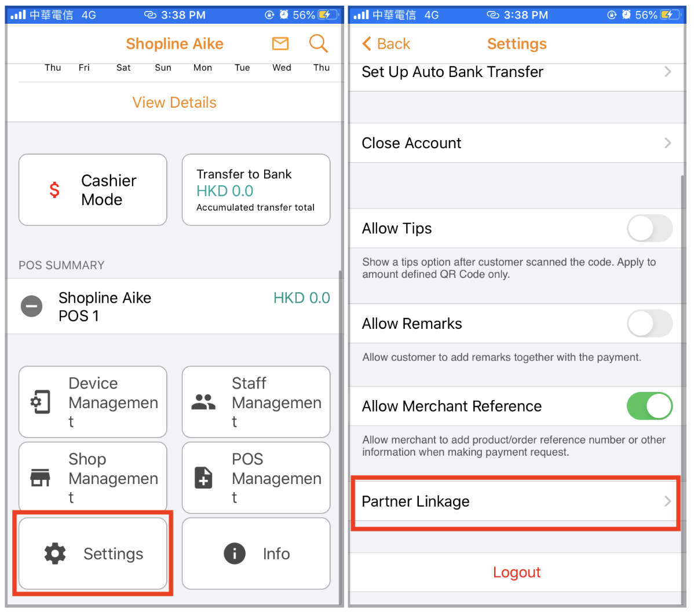Open POS Management tile label
Viewport: 694px width, 616px height.
pos(277,478)
